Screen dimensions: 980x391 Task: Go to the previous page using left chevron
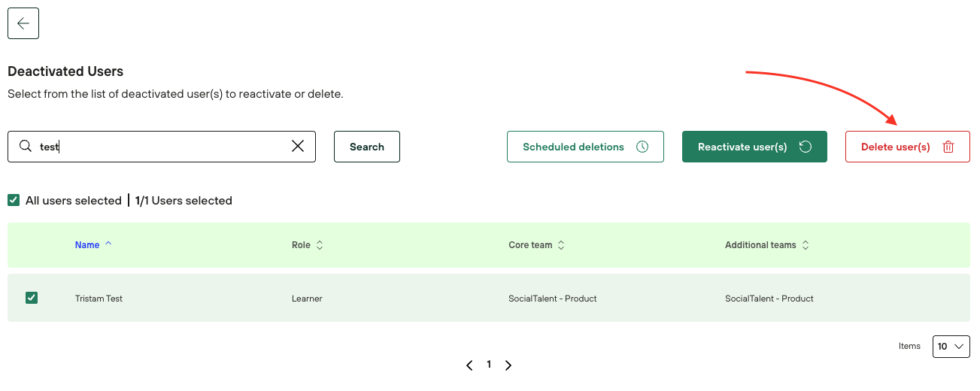click(x=469, y=365)
